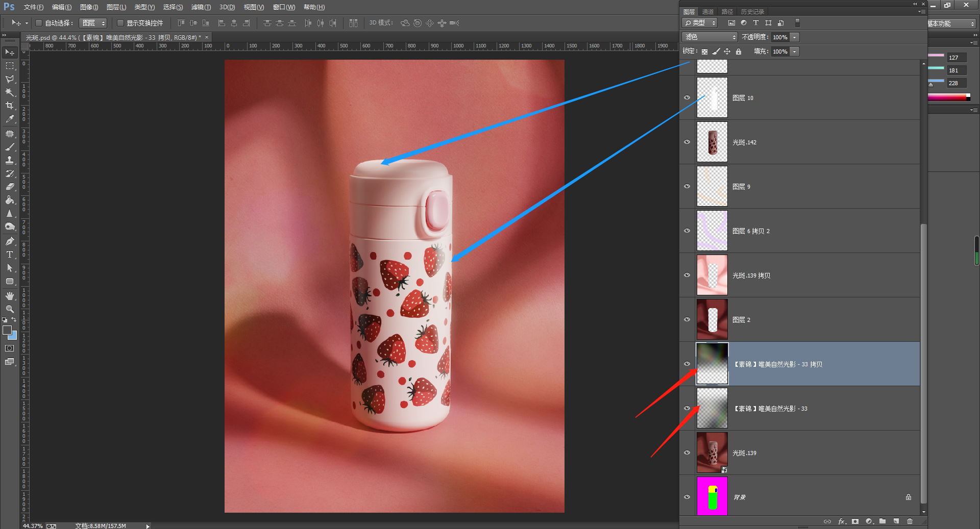Create a new layer with the new layer icon

coord(896,521)
